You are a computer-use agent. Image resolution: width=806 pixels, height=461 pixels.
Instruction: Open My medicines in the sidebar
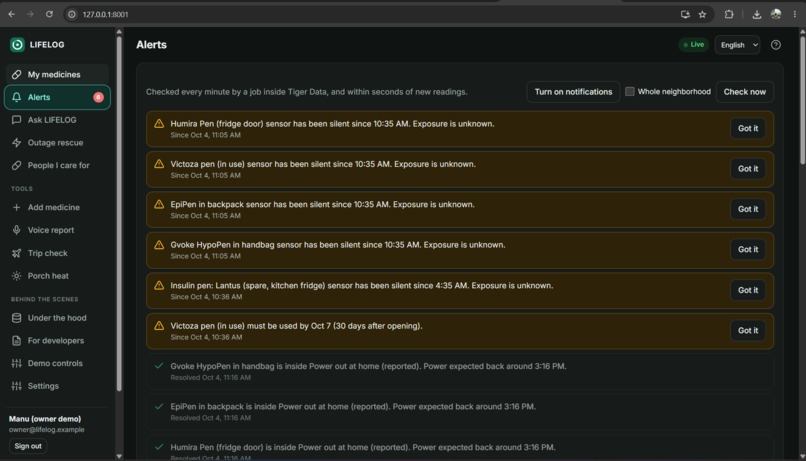pos(57,75)
